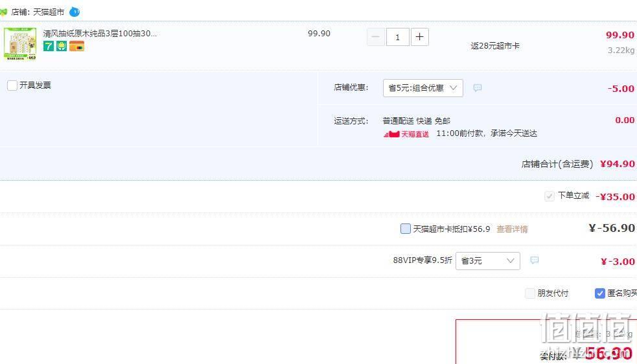This screenshot has height=364, width=637.
Task: Click the Tmall cat logo beside 店铺
Action: tap(3, 12)
